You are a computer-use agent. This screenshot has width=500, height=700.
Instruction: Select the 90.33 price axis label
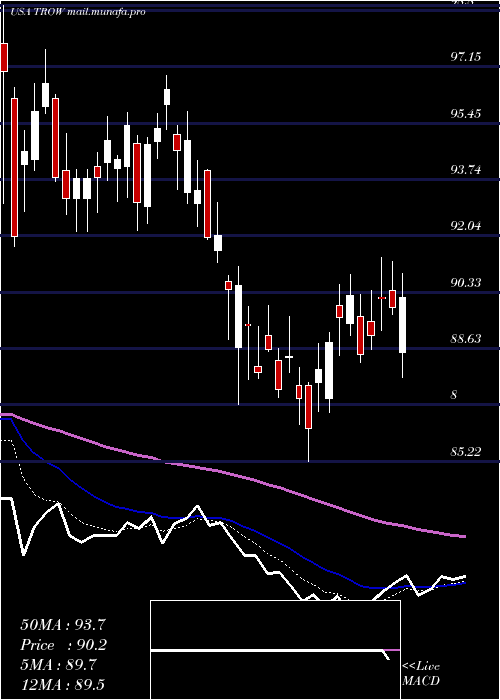tap(466, 283)
